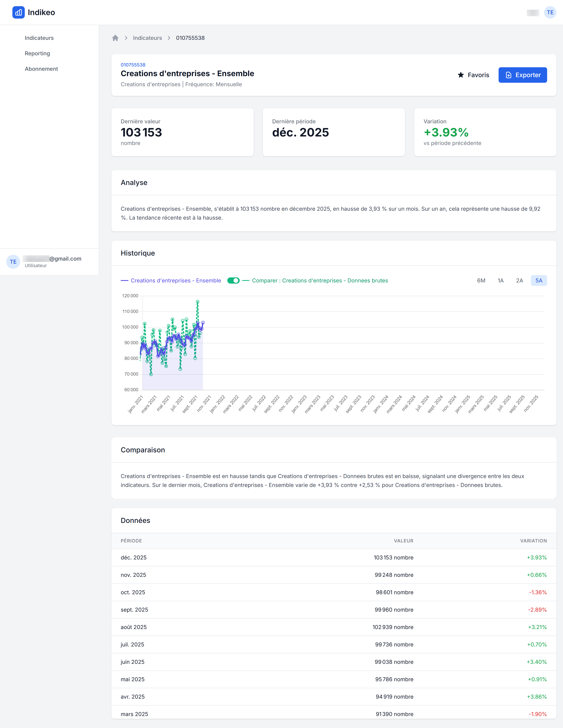Click the déc. 2025 table row
The width and height of the screenshot is (563, 728).
[x=334, y=558]
